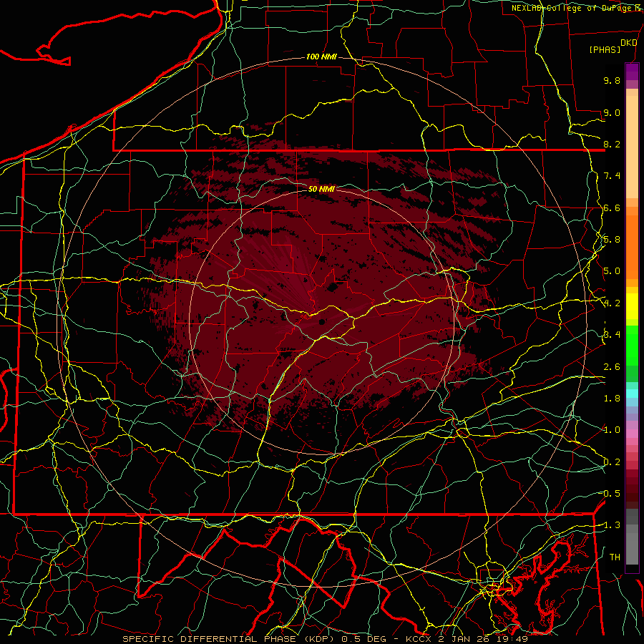Pick the peach segment of the color bar

click(x=632, y=147)
